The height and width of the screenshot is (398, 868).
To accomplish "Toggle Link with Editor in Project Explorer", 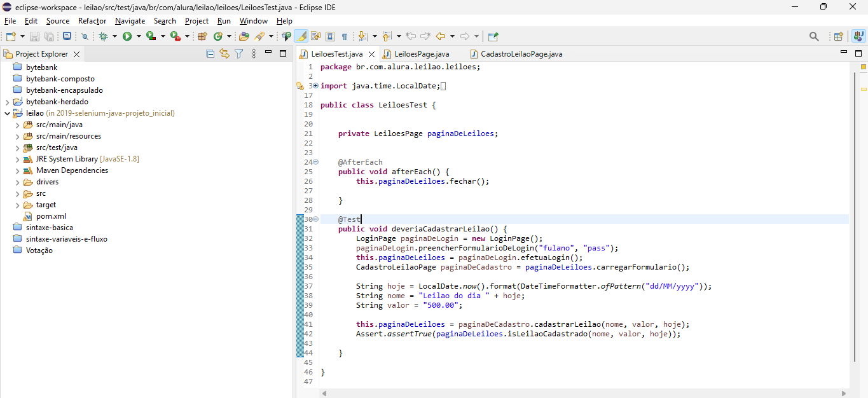I will point(224,54).
